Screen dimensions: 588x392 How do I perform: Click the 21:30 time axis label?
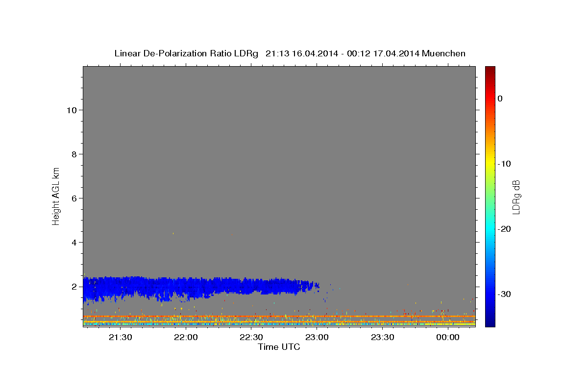[120, 337]
